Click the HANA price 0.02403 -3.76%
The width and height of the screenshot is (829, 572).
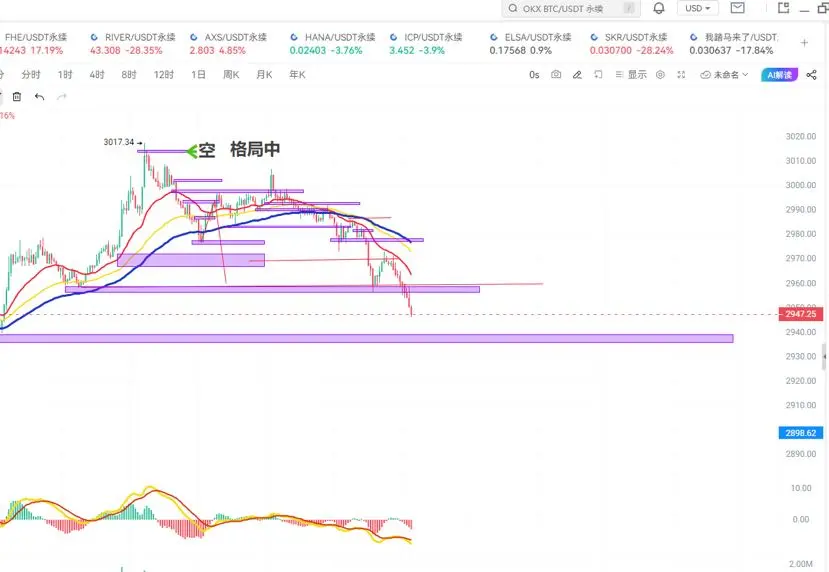(x=326, y=51)
